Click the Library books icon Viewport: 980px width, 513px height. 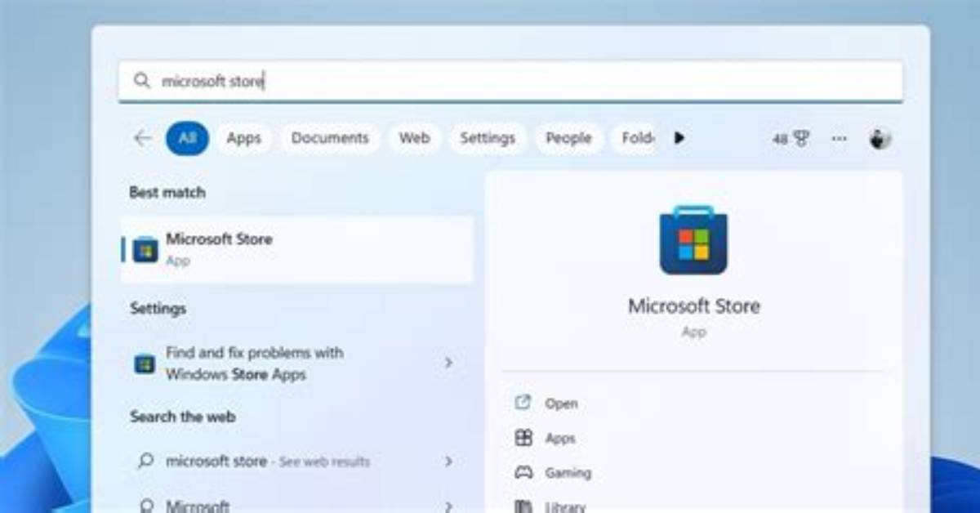point(523,506)
